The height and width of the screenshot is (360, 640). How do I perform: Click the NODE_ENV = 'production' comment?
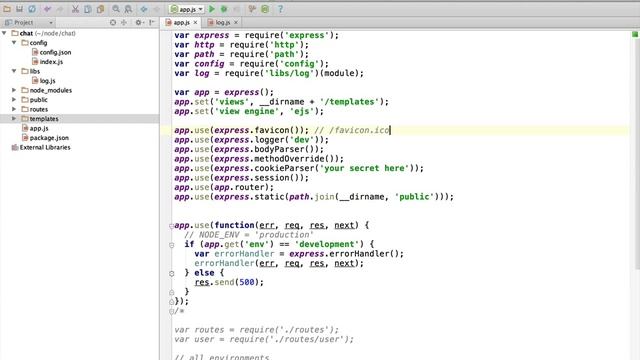coord(249,235)
